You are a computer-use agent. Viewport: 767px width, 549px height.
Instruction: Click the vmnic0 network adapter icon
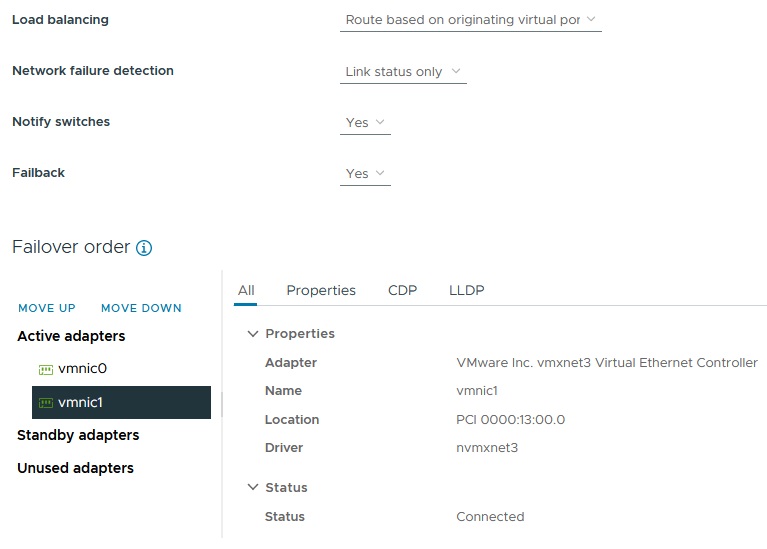(x=45, y=369)
